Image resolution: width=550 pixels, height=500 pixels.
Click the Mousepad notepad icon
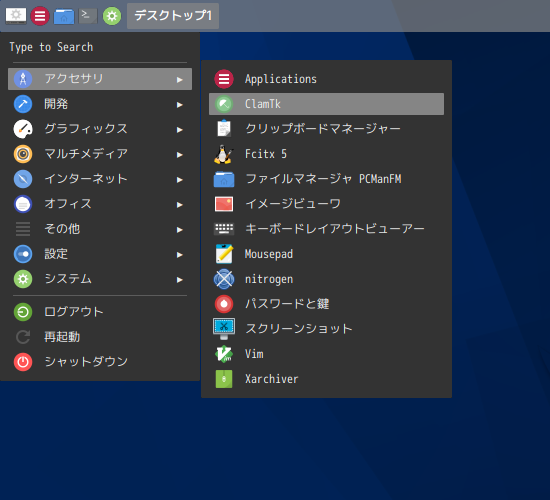[224, 254]
